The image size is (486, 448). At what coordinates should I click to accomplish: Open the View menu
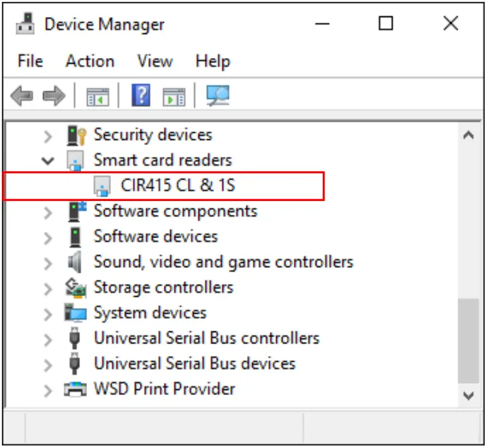(x=154, y=61)
